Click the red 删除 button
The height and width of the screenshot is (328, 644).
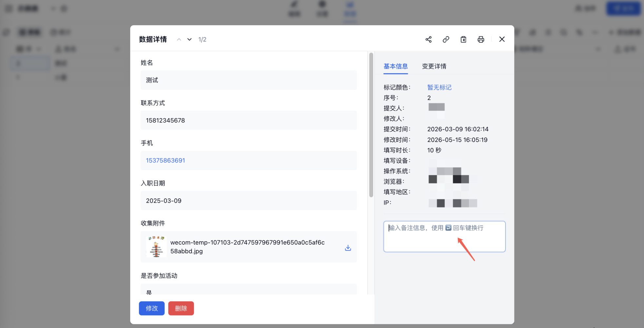[181, 308]
